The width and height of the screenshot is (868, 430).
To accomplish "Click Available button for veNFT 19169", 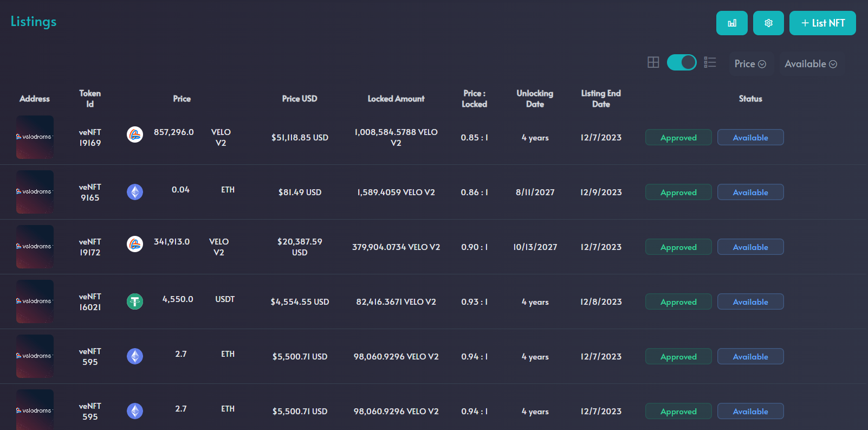I will click(x=750, y=138).
